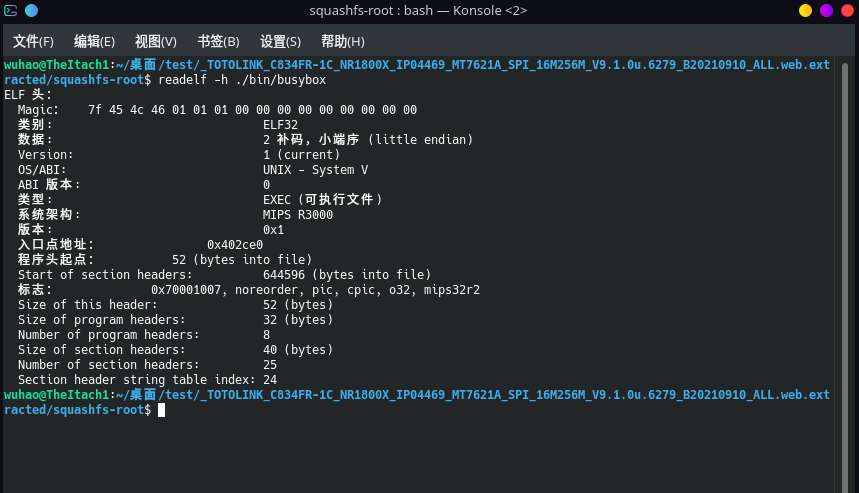Maximize the window with the purple circle
Image resolution: width=859 pixels, height=493 pixels.
826,11
